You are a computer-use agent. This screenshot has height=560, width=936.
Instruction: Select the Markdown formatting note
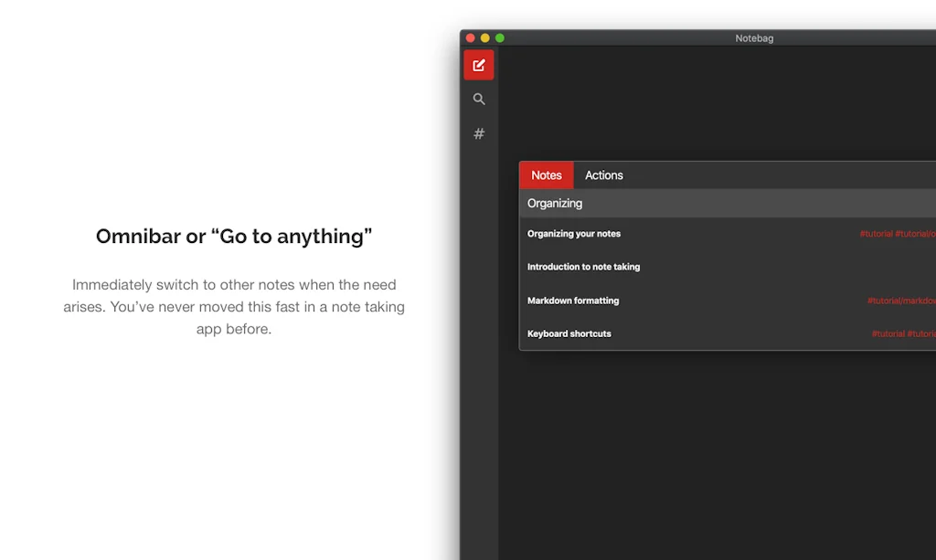[x=572, y=300]
